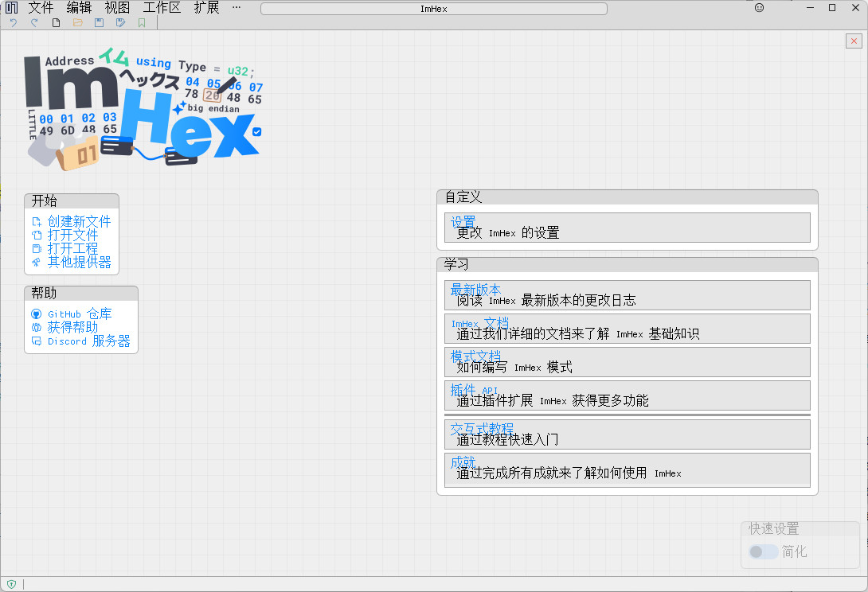Open the GitHub 仓库 link
868x592 pixels.
click(80, 314)
